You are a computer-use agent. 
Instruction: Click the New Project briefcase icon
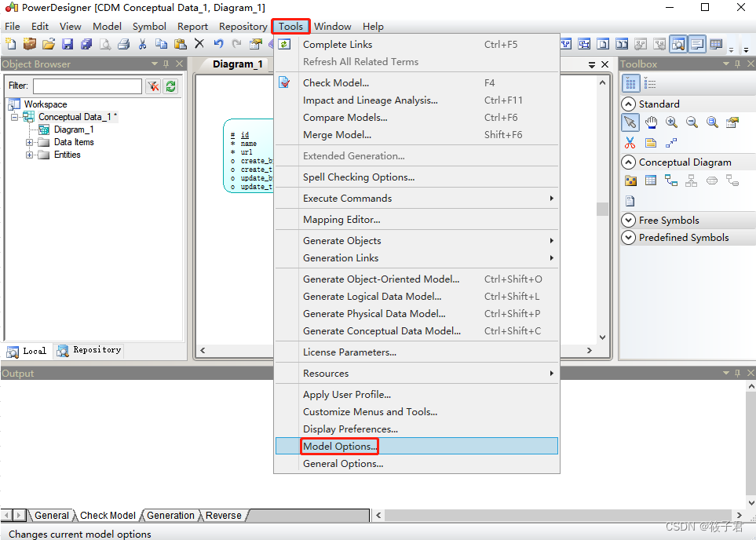(x=30, y=44)
